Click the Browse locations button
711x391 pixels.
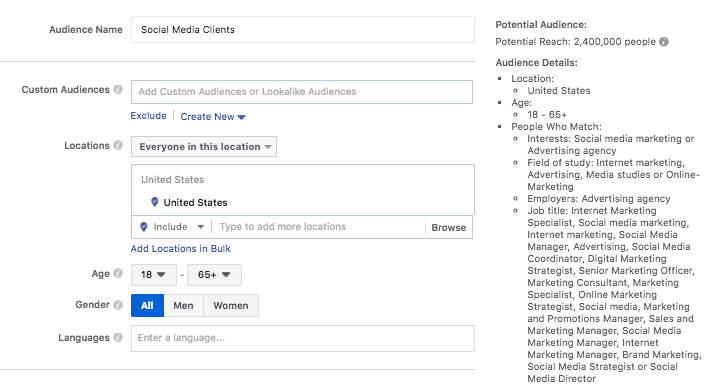448,228
